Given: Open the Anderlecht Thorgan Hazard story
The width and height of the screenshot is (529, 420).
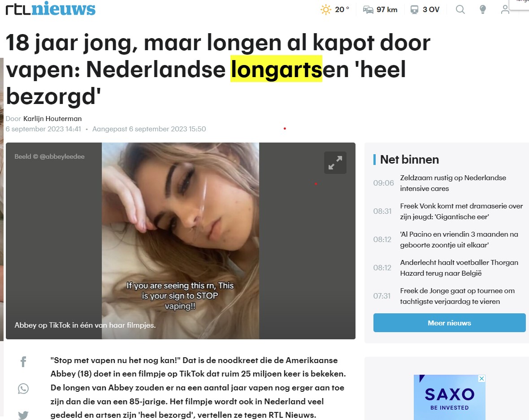Looking at the screenshot, I should coord(459,268).
